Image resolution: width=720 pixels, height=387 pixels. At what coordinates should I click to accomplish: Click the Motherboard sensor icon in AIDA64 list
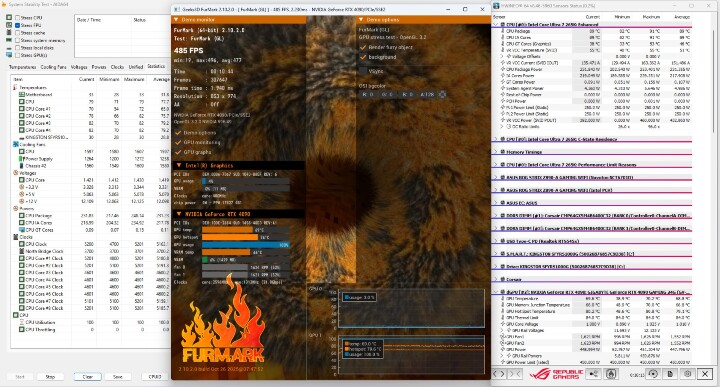[22, 95]
